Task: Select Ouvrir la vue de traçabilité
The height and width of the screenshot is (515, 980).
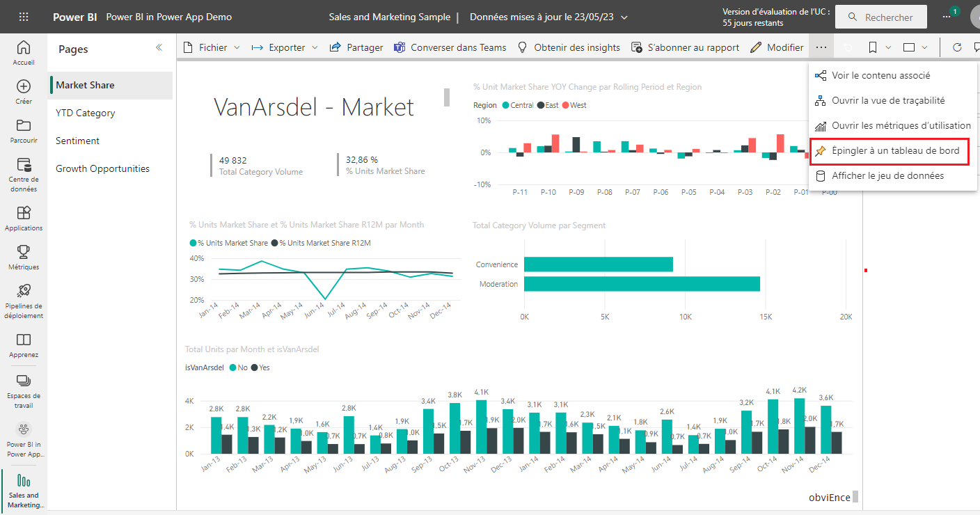Action: (894, 100)
